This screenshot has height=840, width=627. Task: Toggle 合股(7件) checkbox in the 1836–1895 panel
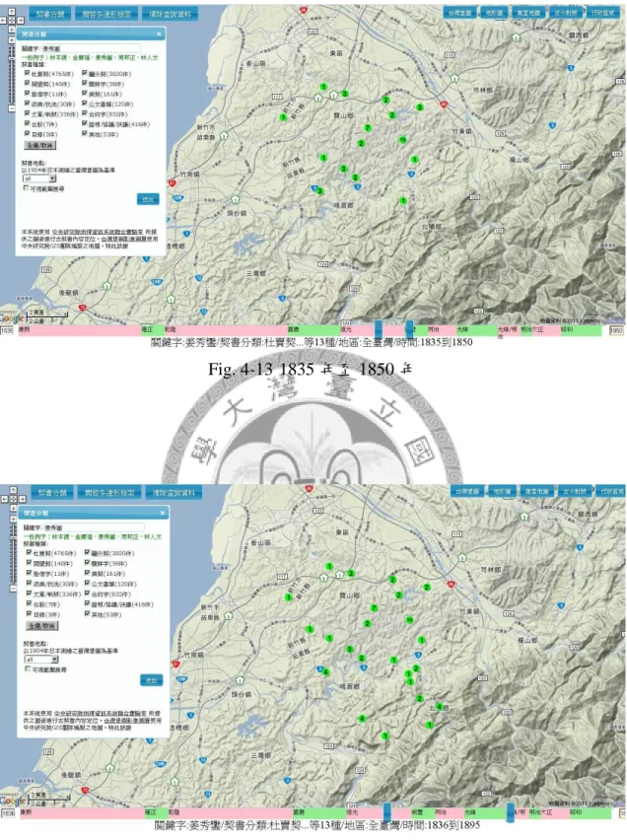(x=29, y=603)
